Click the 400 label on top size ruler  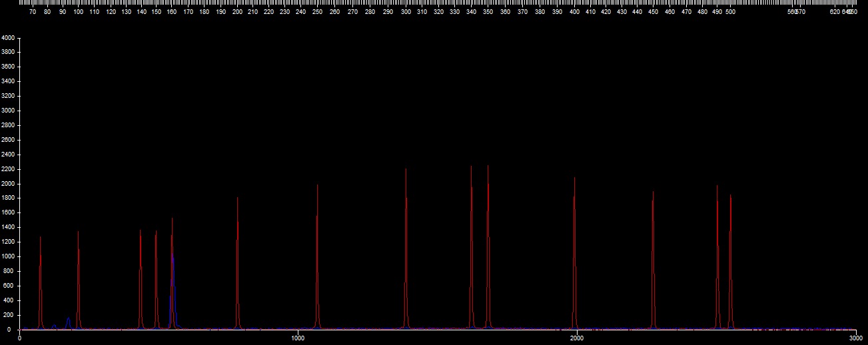coord(574,12)
